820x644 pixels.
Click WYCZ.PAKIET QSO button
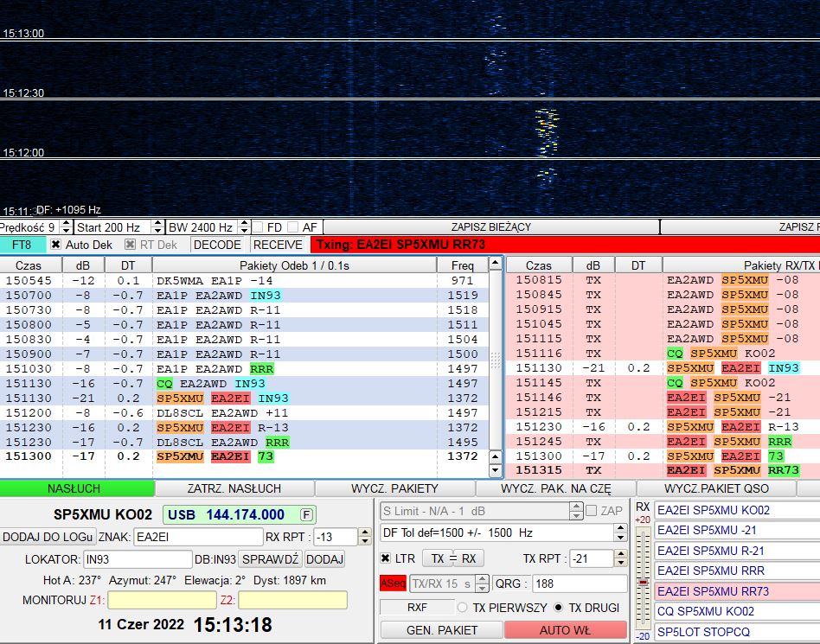coord(716,488)
